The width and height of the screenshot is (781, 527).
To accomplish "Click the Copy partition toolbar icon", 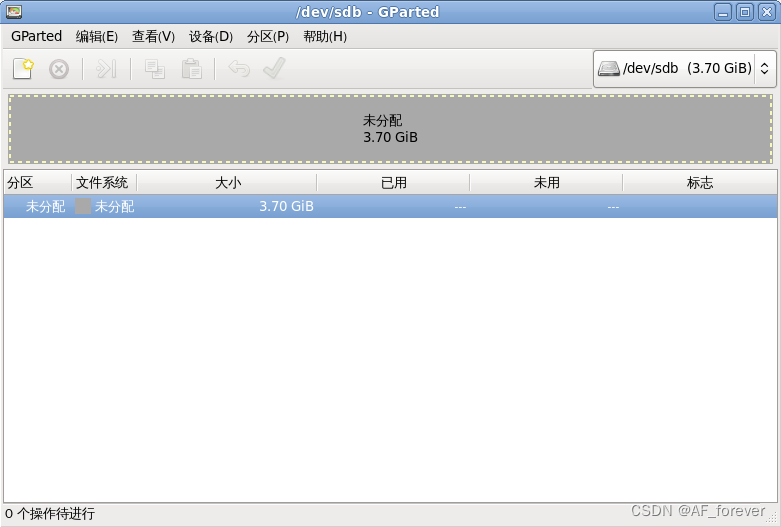I will click(155, 69).
